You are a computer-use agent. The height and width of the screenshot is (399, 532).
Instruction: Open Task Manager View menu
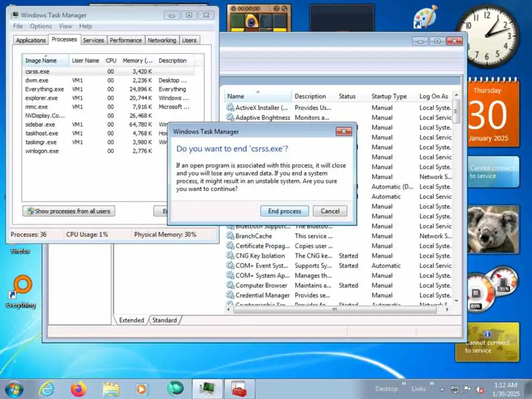click(65, 26)
